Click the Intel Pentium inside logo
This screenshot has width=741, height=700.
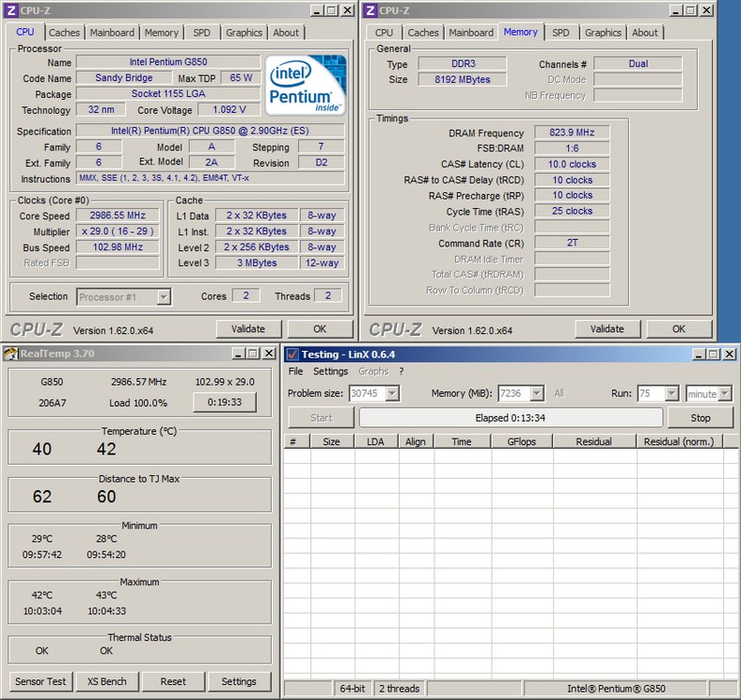[306, 86]
